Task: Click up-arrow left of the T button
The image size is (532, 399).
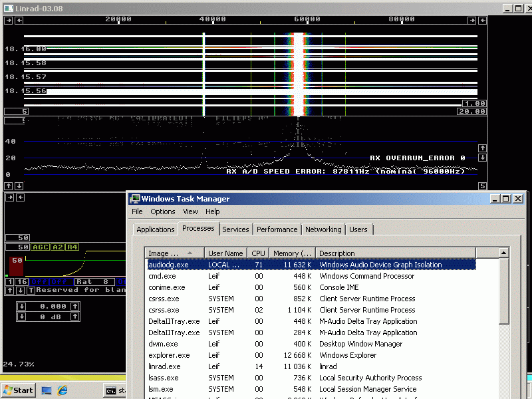Action: click(x=10, y=291)
